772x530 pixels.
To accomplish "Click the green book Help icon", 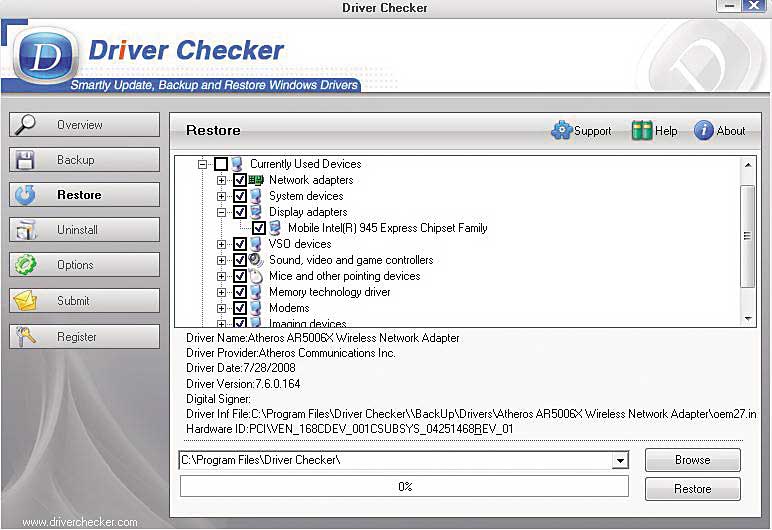I will pos(642,131).
